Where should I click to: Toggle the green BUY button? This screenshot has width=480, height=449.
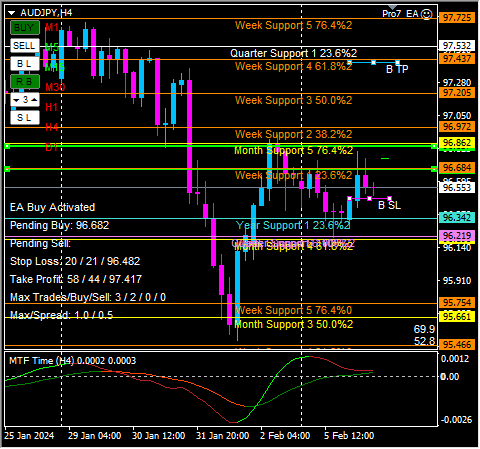(24, 28)
